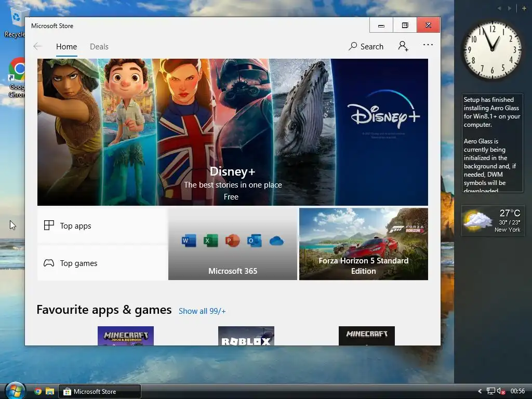Launch Chrome from the taskbar

tap(38, 391)
